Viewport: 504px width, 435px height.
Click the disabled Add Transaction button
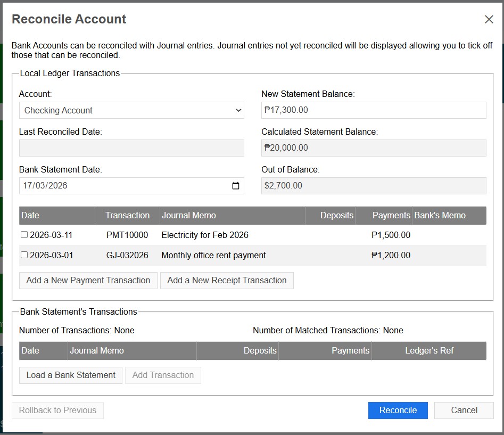tap(163, 375)
